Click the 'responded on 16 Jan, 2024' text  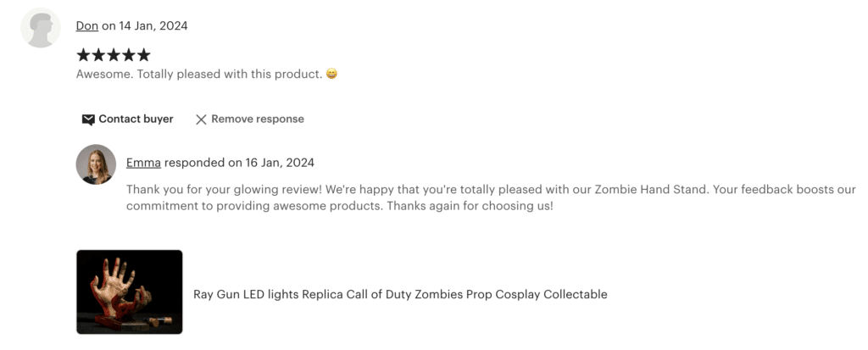239,163
